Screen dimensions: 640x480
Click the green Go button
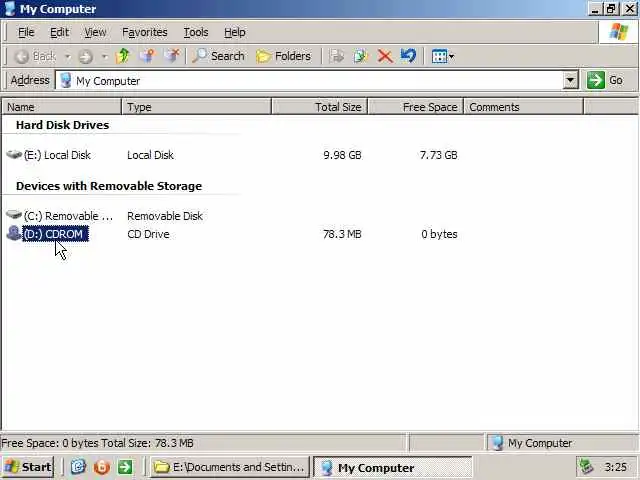tap(605, 80)
